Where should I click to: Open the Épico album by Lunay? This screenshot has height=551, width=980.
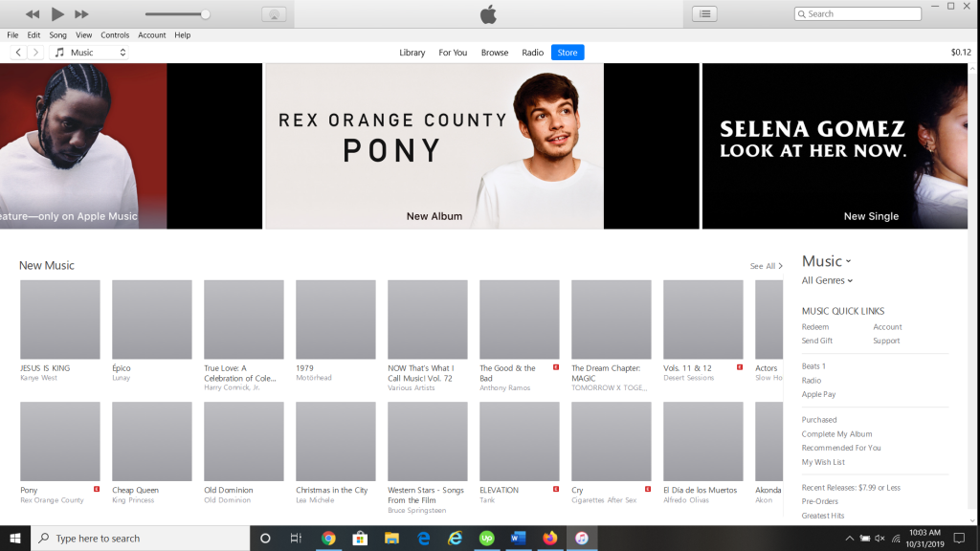point(152,320)
